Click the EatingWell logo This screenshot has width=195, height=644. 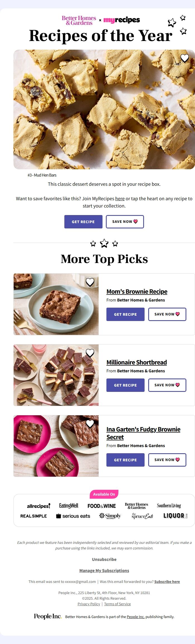pyautogui.click(x=69, y=506)
